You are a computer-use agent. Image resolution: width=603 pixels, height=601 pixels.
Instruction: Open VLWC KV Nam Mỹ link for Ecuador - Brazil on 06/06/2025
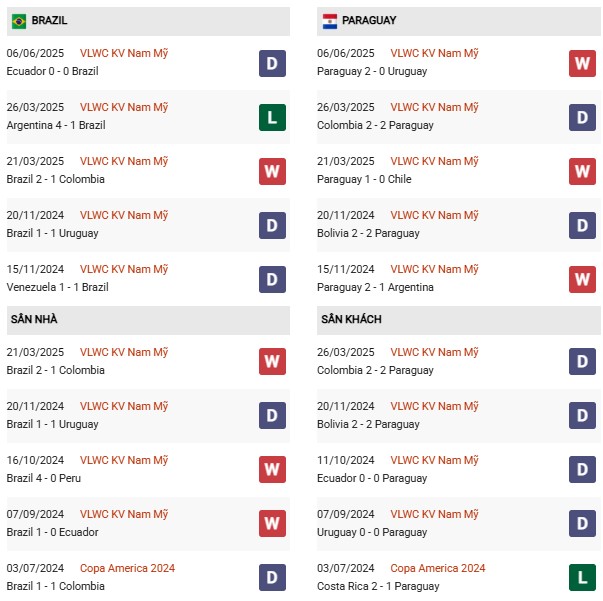click(124, 53)
